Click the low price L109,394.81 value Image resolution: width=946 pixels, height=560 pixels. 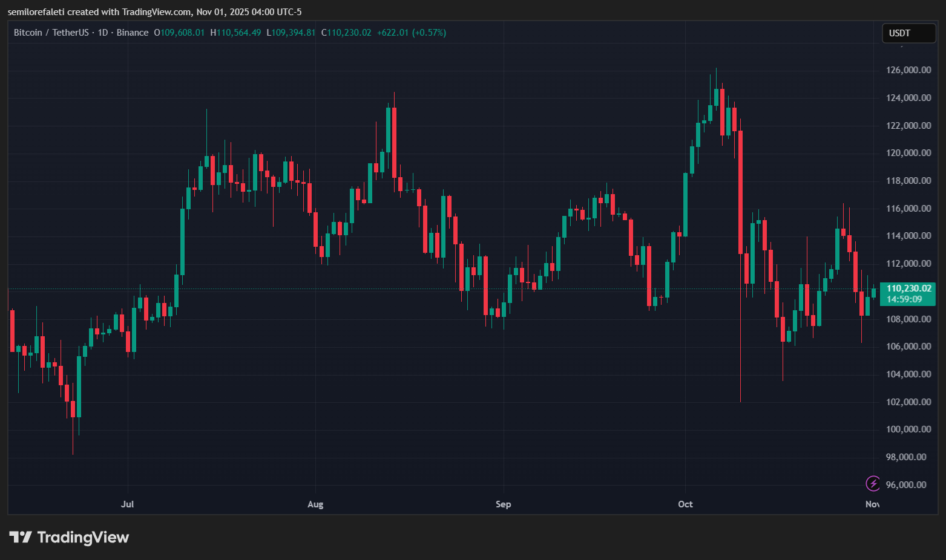pyautogui.click(x=291, y=32)
